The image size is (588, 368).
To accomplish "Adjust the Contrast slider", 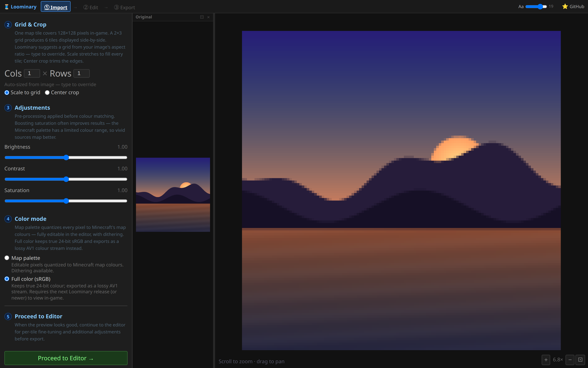I will tap(66, 179).
